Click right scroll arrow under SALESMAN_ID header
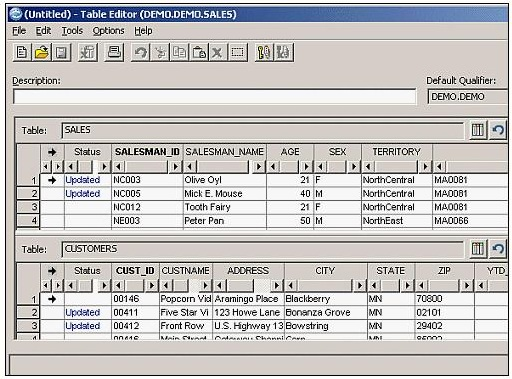 click(176, 166)
